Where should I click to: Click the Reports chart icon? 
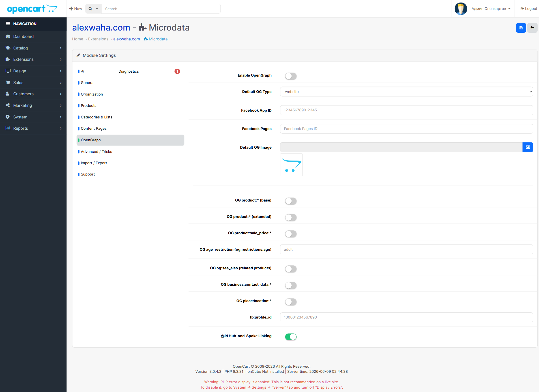8,128
